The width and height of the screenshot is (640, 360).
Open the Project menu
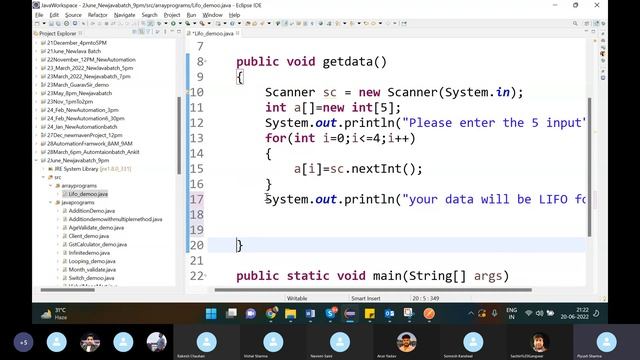pyautogui.click(x=172, y=15)
